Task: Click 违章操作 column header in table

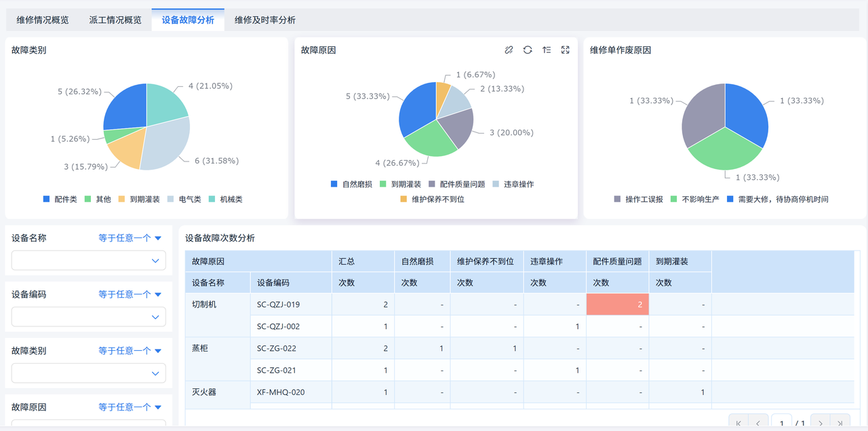Action: pos(555,261)
